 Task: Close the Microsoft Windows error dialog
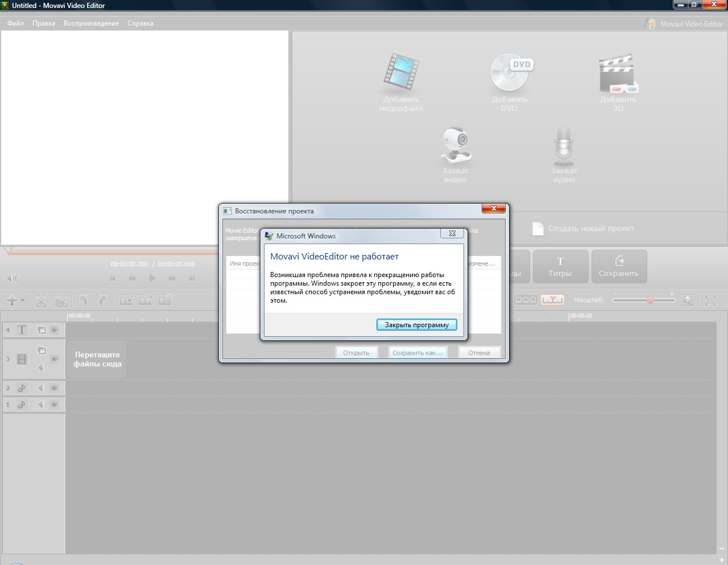pyautogui.click(x=452, y=233)
